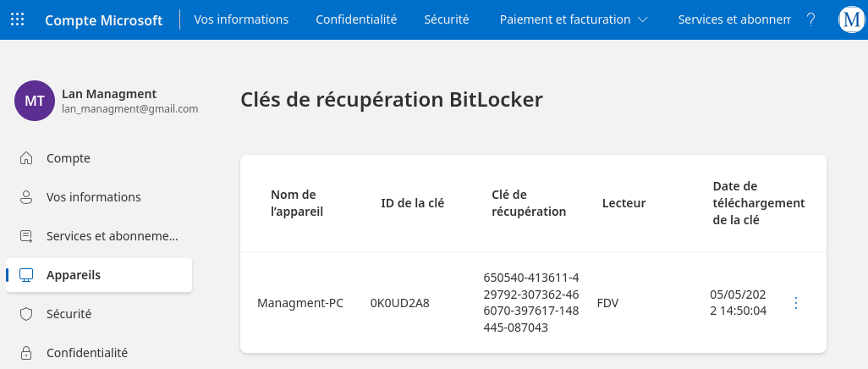Click the Appareils monitor icon
Image resolution: width=868 pixels, height=369 pixels.
click(x=26, y=275)
